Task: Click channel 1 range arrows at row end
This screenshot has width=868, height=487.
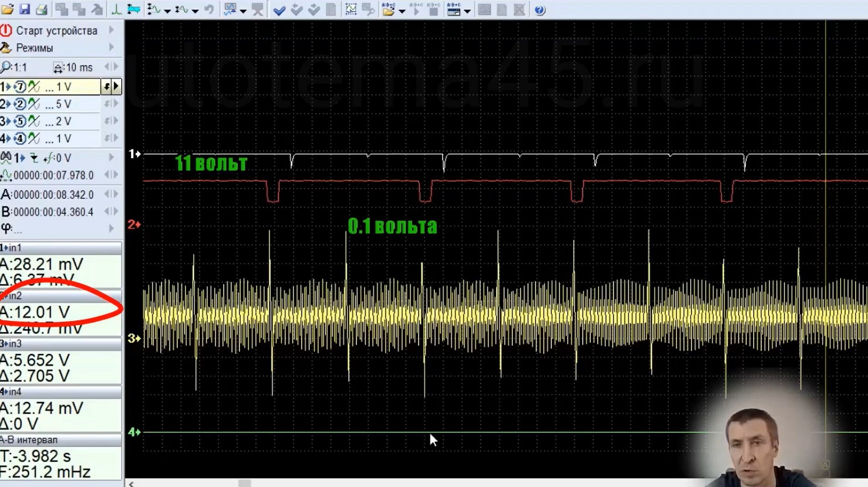Action: pos(111,86)
